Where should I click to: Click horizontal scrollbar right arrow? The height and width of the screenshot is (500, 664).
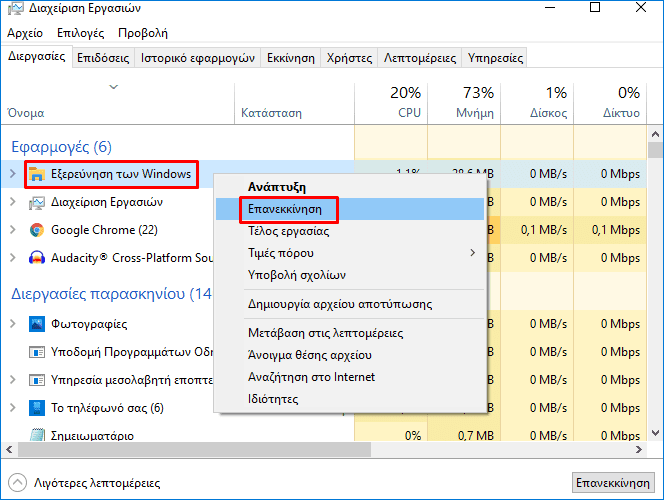[x=639, y=450]
